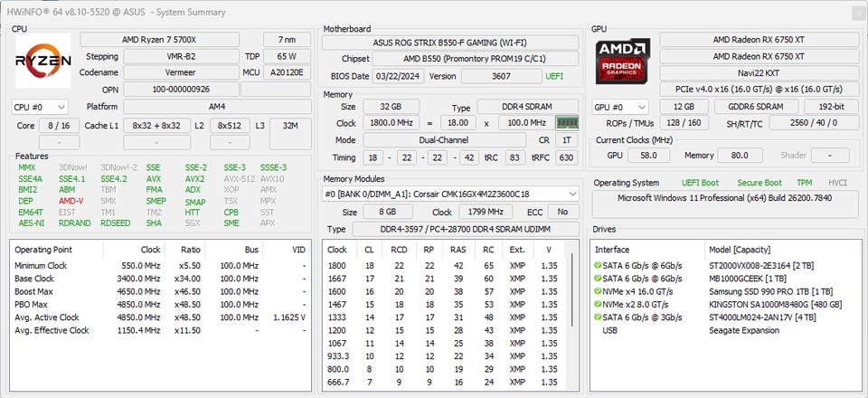
Task: Click the CL column header in timings table
Action: [369, 250]
